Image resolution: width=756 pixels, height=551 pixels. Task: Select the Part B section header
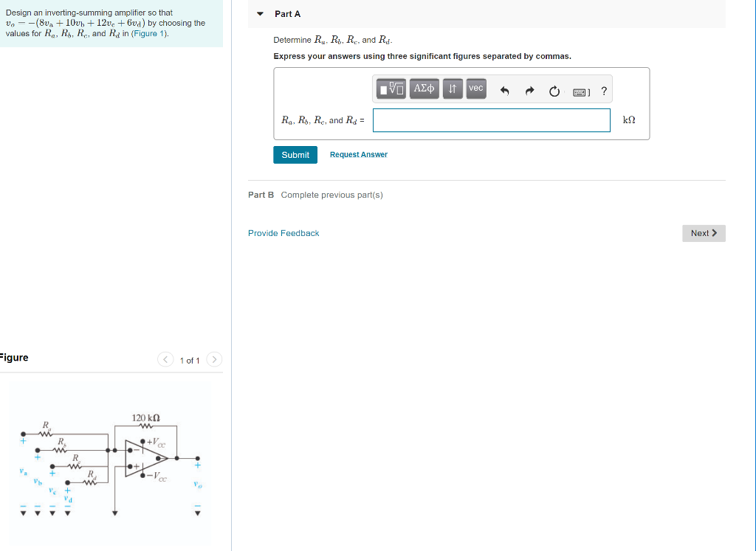(261, 194)
